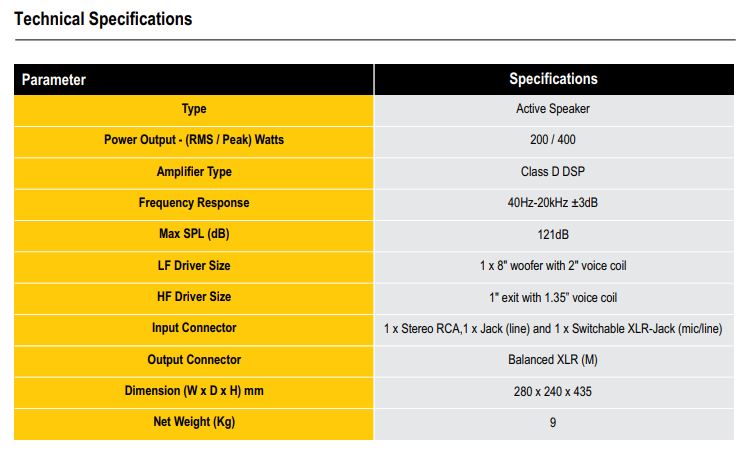The image size is (750, 464).
Task: Click the Max SPL (dB) label
Action: [x=194, y=234]
